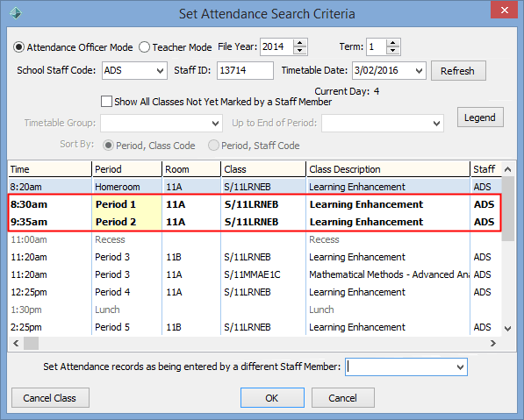Increase File Year with up arrow
This screenshot has height=420, width=524.
point(300,43)
